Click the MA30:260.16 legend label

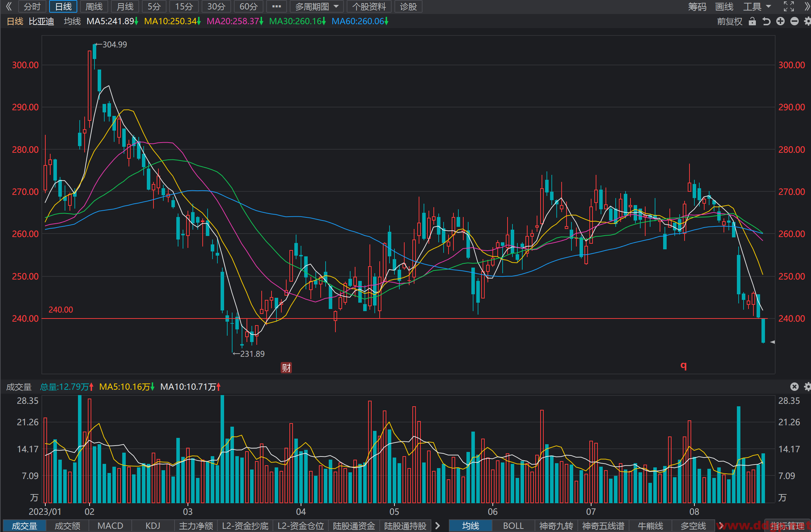297,21
